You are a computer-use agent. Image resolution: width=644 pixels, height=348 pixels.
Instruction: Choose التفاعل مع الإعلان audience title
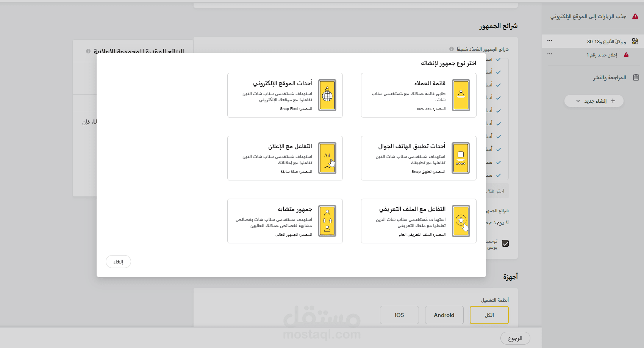[x=290, y=146]
